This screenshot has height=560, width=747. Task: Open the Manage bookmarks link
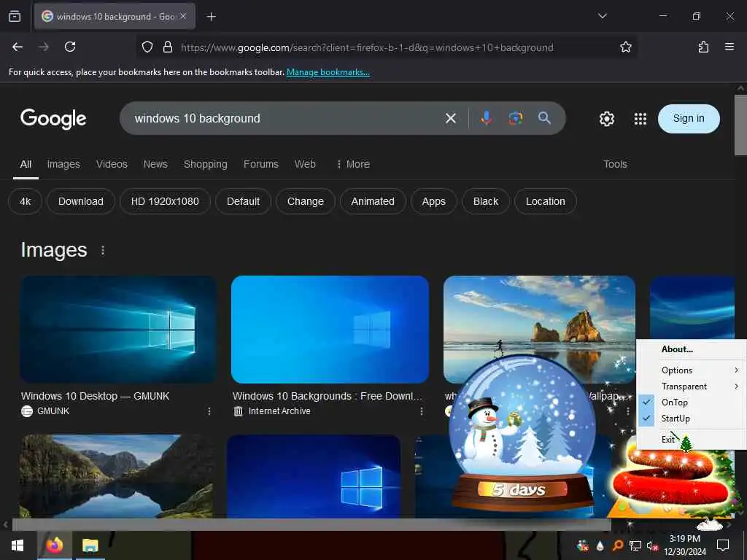coord(328,72)
